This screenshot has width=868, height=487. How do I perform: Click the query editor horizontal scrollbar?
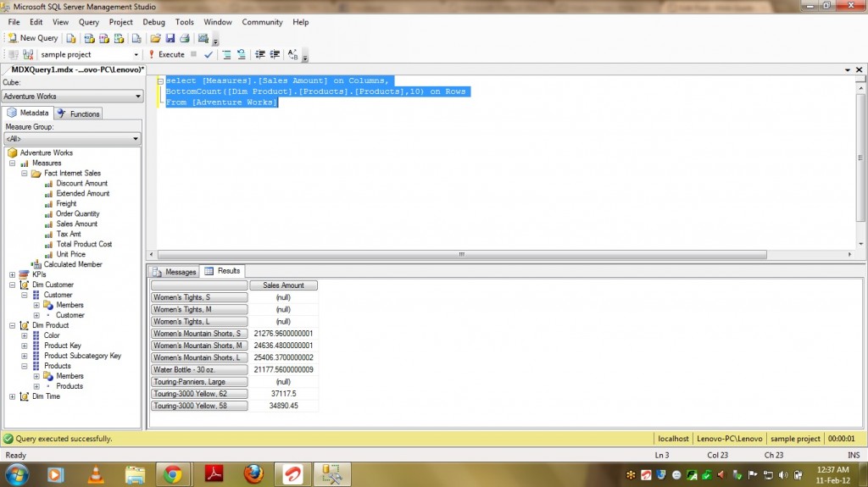[462, 254]
